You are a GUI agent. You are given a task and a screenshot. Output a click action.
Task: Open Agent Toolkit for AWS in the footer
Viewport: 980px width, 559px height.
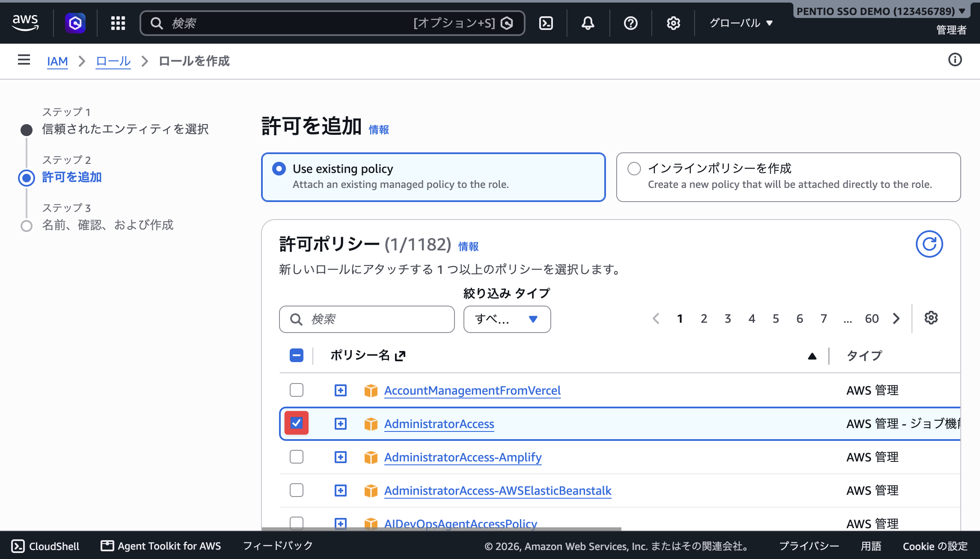point(161,546)
